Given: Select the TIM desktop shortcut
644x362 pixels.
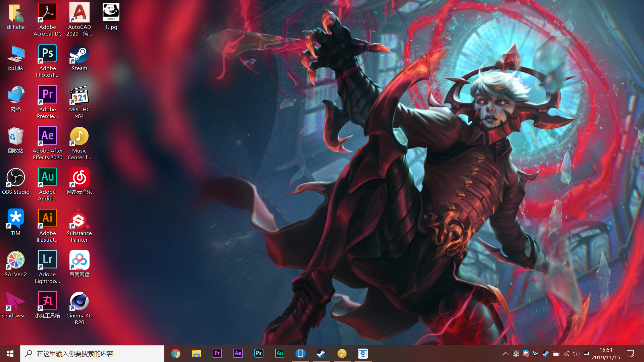Looking at the screenshot, I should coord(16,223).
